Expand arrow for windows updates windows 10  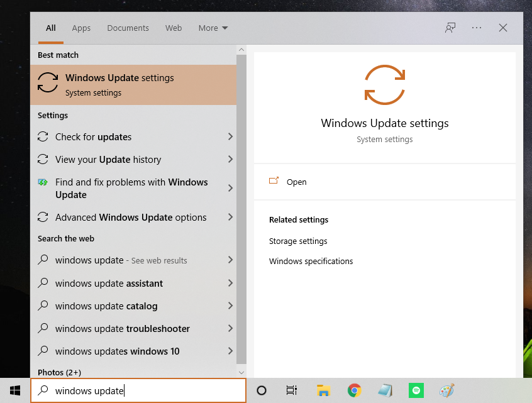[230, 351]
